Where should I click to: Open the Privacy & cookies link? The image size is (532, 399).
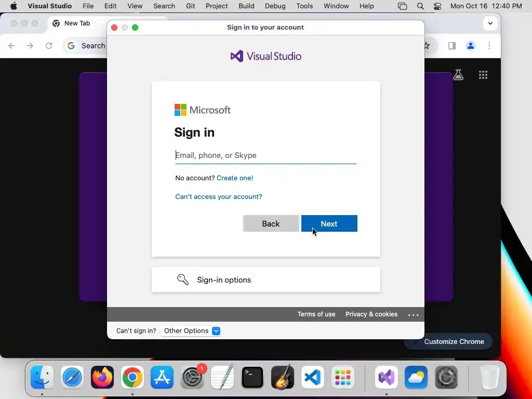(x=371, y=314)
